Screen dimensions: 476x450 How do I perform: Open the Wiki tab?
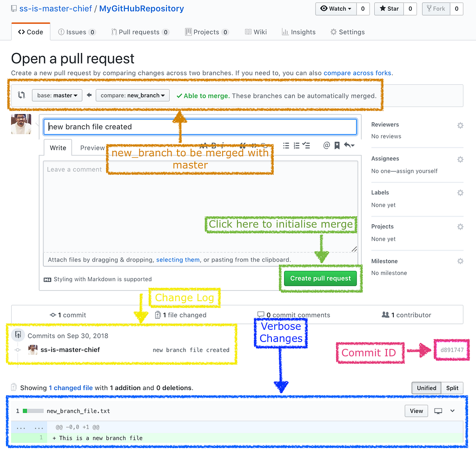(x=256, y=32)
